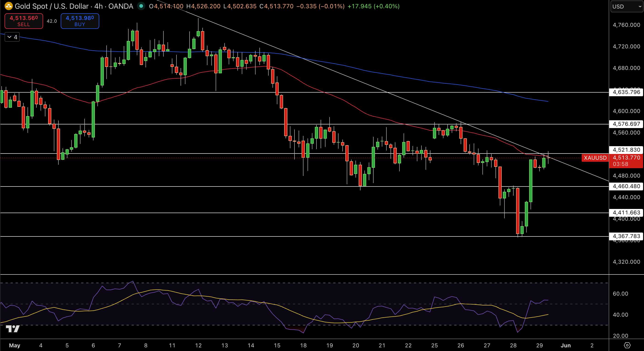Click the Jun label on time axis
The width and height of the screenshot is (644, 351).
(x=566, y=345)
